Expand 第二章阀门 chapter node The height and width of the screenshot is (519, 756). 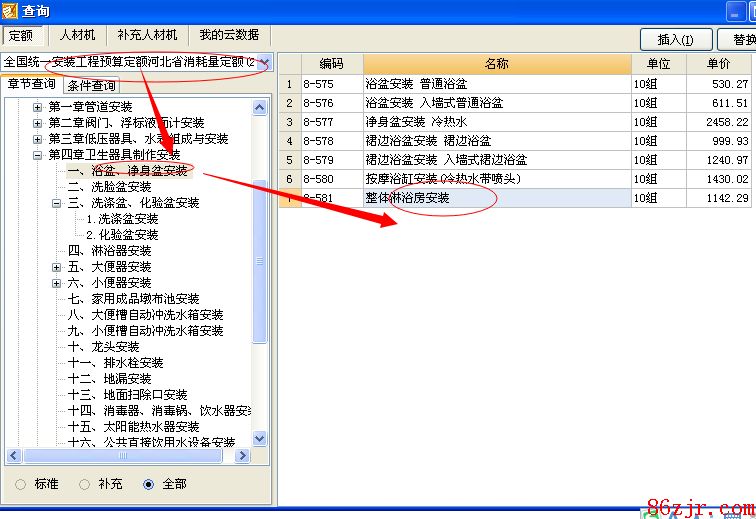pos(38,123)
